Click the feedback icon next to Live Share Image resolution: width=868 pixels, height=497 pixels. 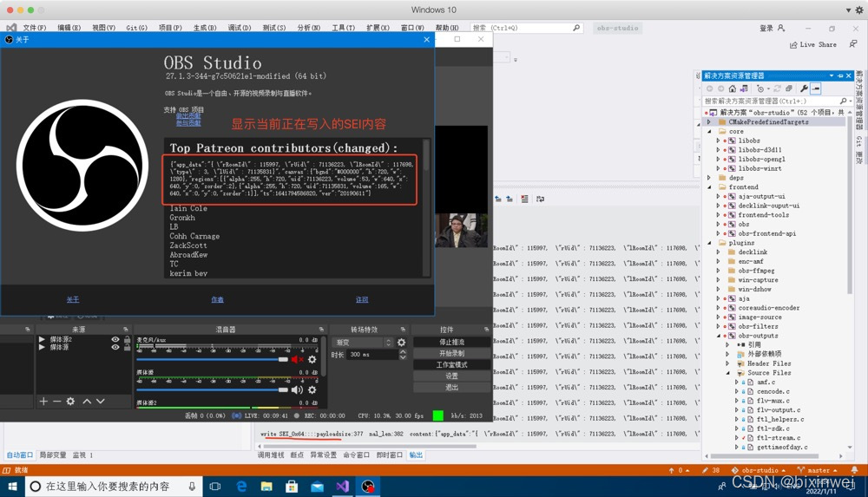click(853, 44)
